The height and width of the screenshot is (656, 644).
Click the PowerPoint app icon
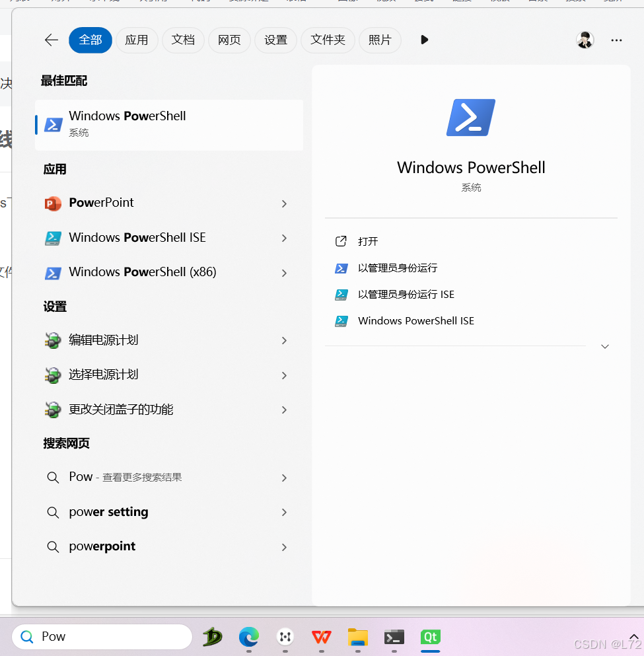click(x=53, y=203)
